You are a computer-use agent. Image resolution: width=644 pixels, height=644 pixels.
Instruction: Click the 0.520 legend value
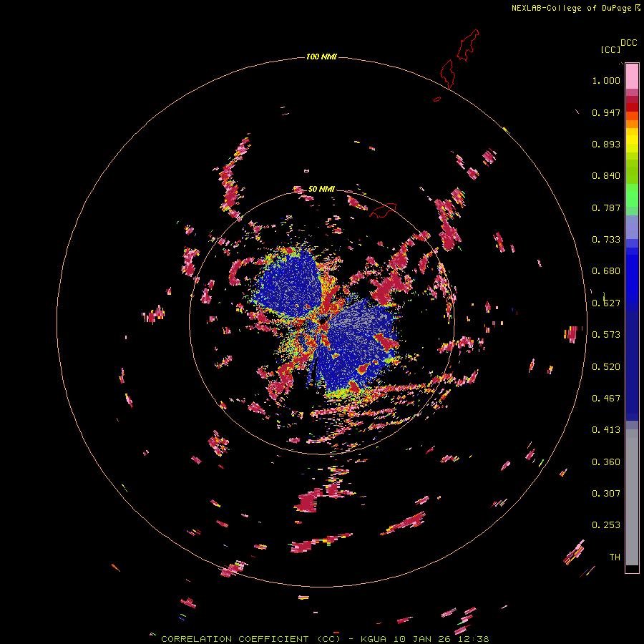606,367
